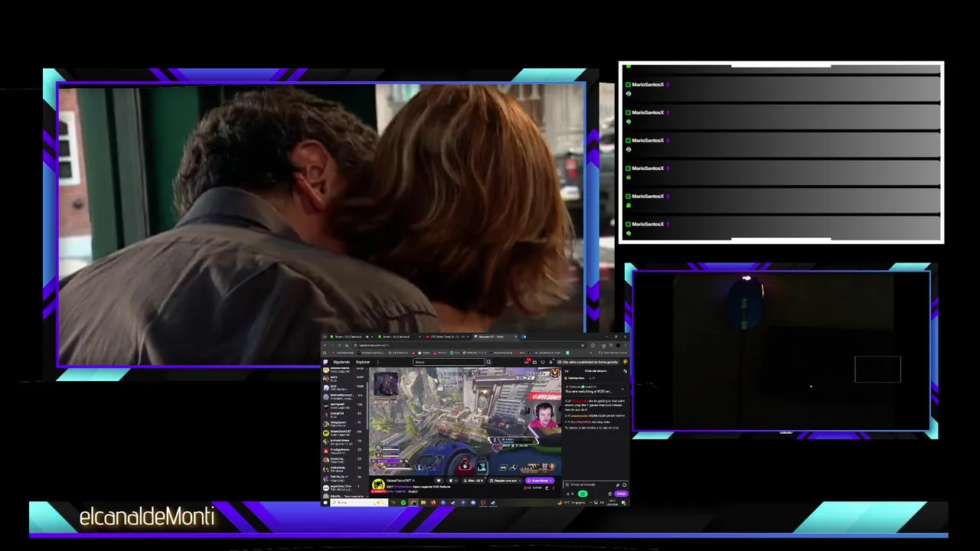Image resolution: width=980 pixels, height=551 pixels.
Task: Collapse the stream chat panel arrow
Action: tap(567, 371)
